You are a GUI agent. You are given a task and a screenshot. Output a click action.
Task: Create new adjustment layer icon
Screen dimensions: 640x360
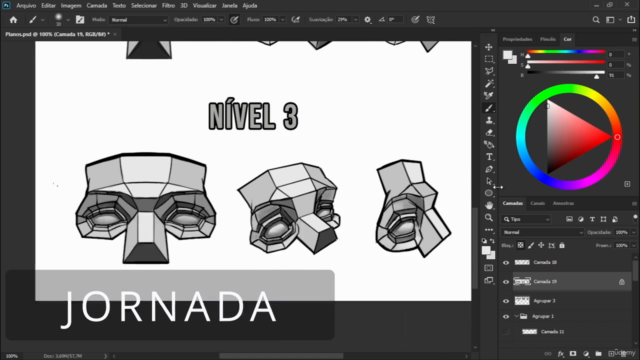point(586,354)
